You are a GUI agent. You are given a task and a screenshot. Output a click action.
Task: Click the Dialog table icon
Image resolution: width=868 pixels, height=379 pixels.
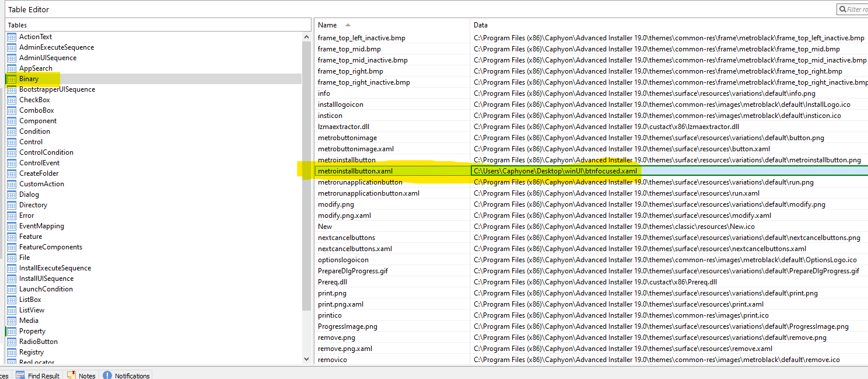tap(12, 194)
